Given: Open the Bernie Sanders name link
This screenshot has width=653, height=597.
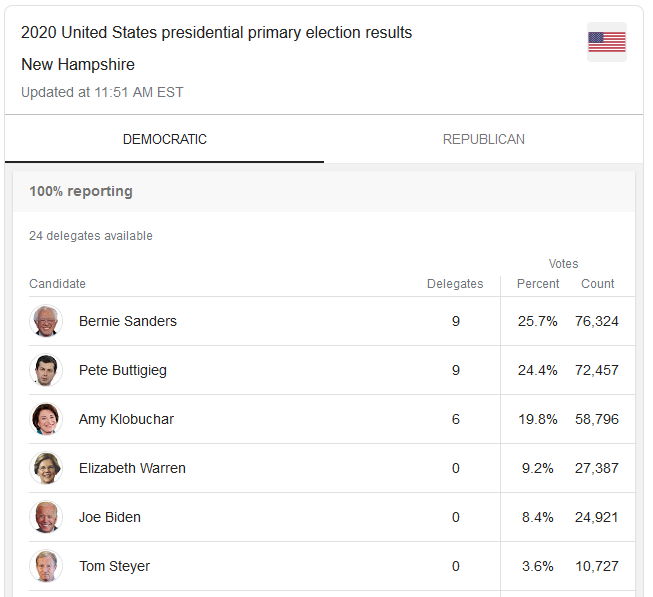Looking at the screenshot, I should click(128, 321).
